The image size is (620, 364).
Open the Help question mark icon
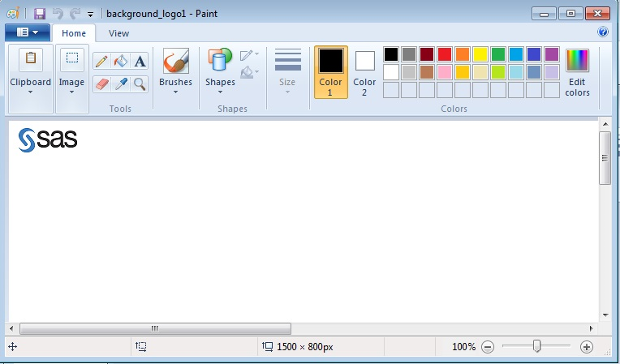point(603,32)
